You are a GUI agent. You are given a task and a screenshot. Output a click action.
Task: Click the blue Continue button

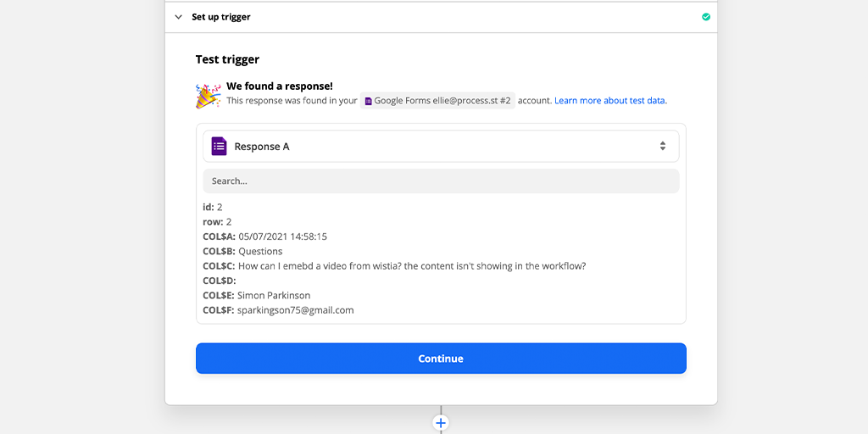441,359
